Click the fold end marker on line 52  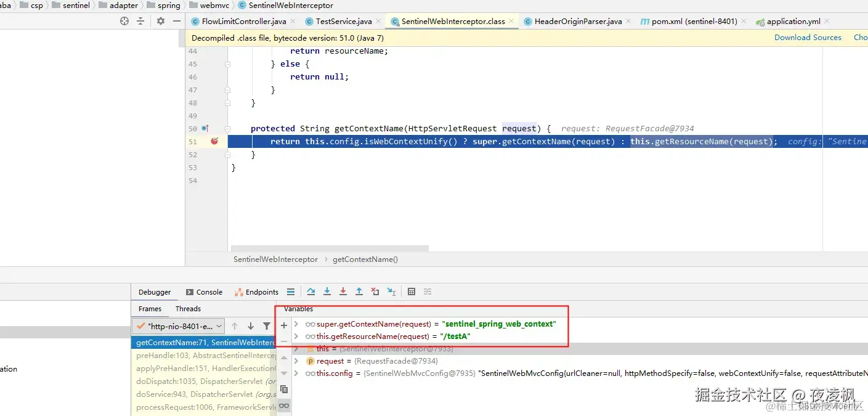pyautogui.click(x=228, y=155)
